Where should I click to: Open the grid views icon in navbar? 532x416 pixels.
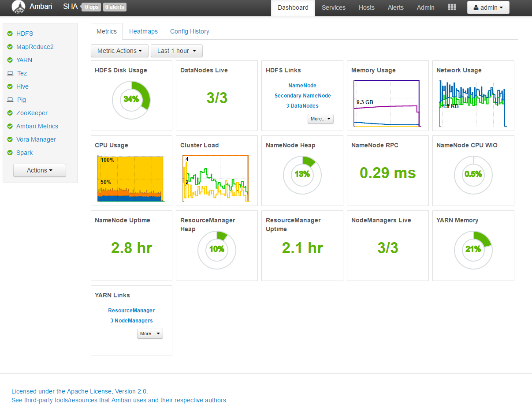click(452, 7)
